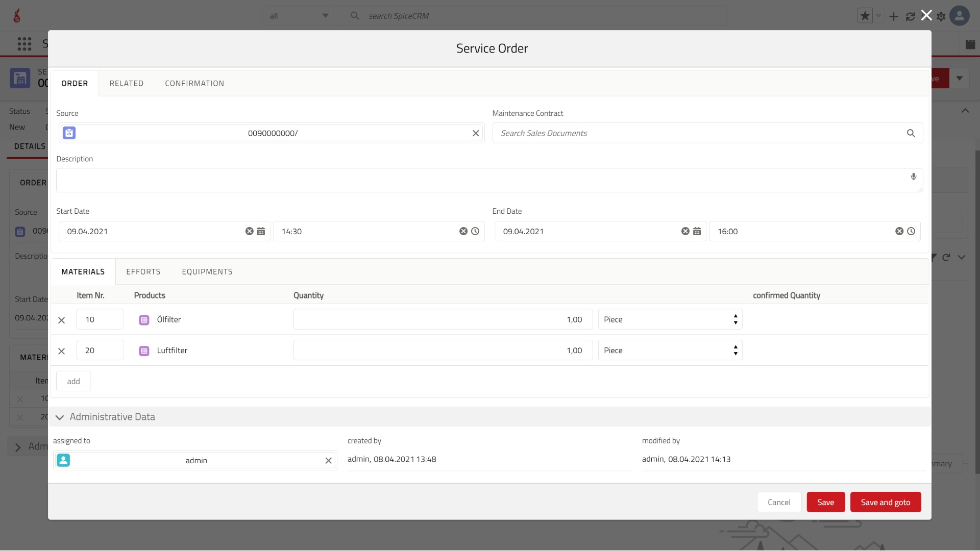Click the Ölfilter quantity field
The width and height of the screenshot is (980, 551).
(x=443, y=319)
